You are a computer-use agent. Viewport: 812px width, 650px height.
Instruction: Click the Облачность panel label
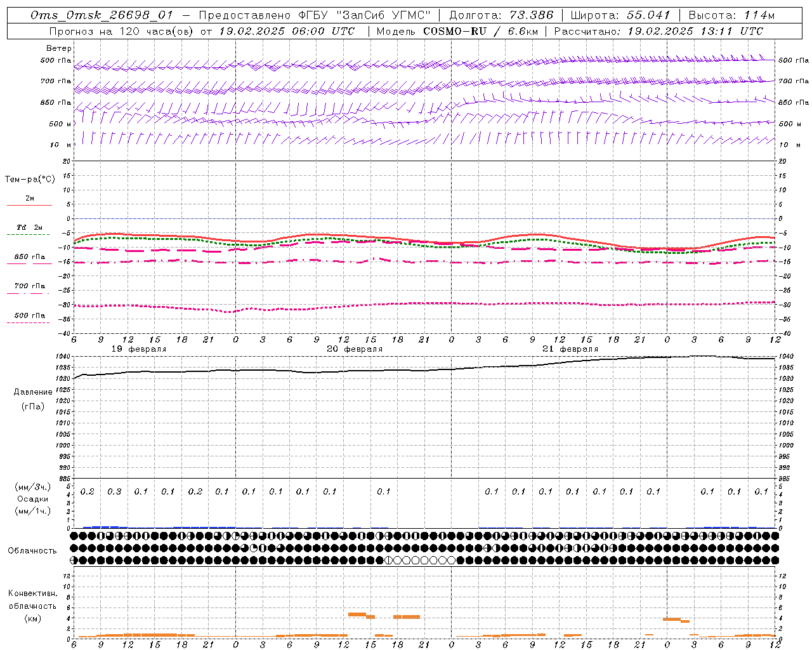(x=32, y=550)
